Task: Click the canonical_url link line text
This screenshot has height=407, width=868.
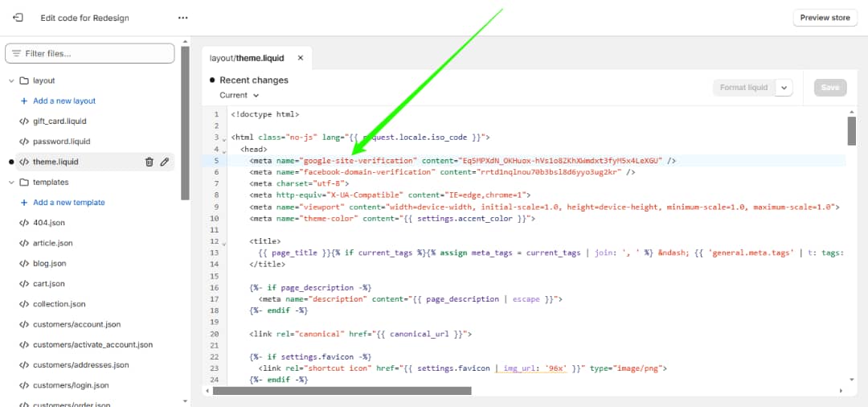Action: [360, 334]
